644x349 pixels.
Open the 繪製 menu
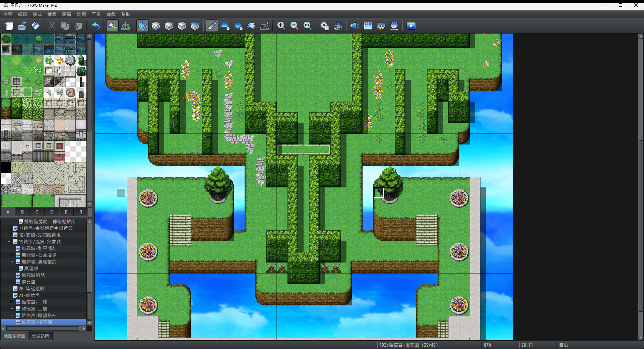tap(52, 14)
